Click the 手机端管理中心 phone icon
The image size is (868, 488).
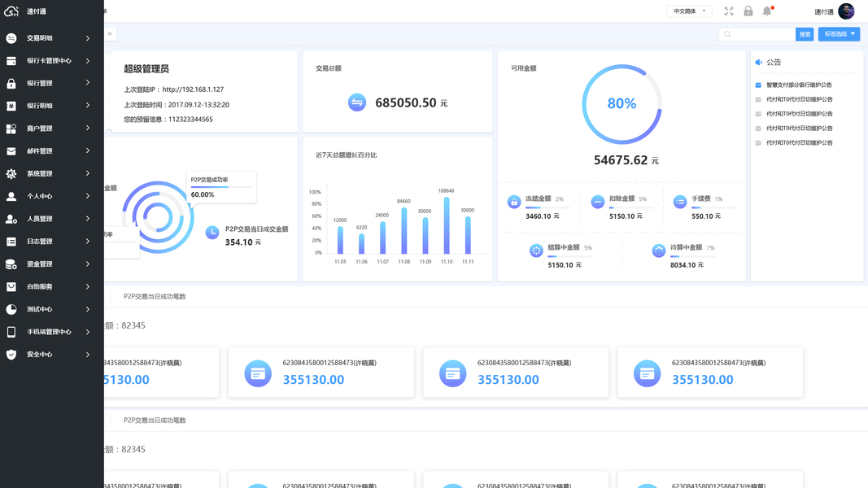[x=11, y=332]
